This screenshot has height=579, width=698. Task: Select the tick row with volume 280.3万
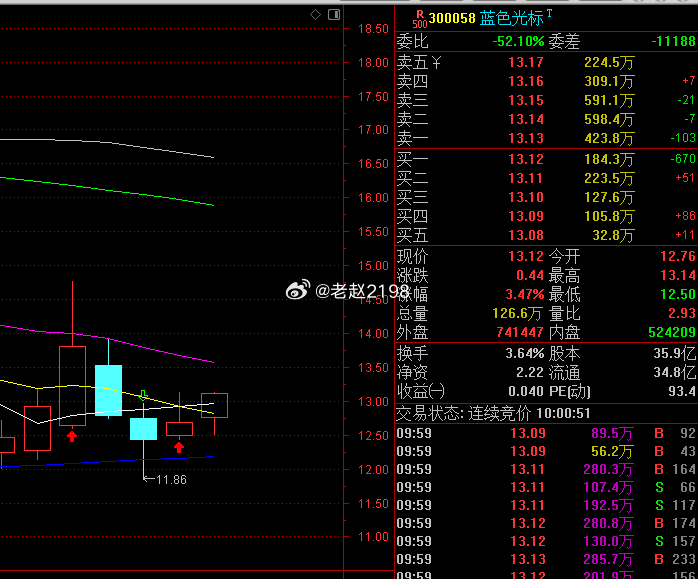point(546,470)
